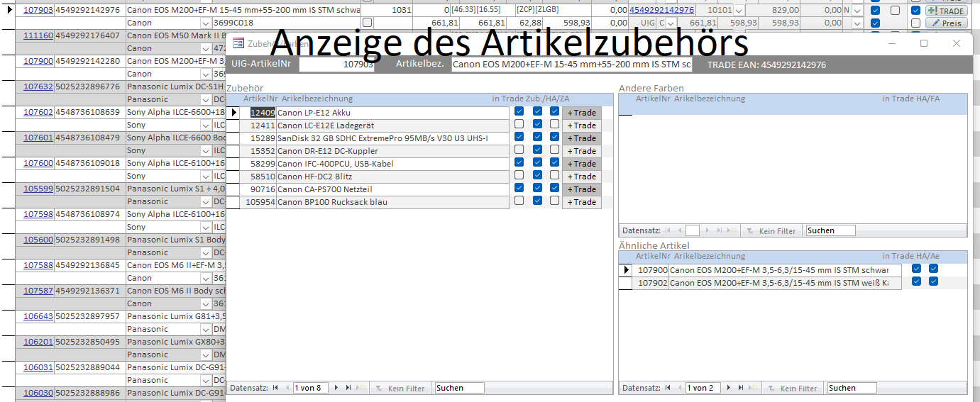Click Suchen field in Zubehör navigation bar
Viewport: 980px width, 402px height.
pos(459,388)
